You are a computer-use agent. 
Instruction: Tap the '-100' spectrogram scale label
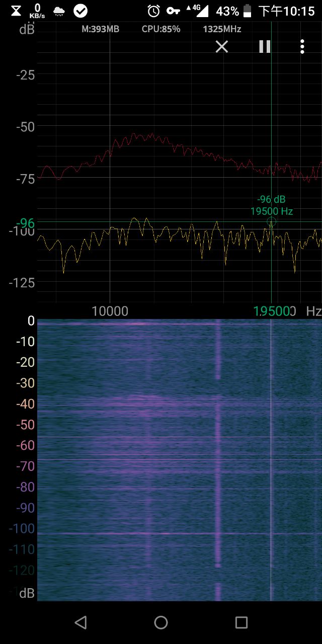[x=22, y=529]
